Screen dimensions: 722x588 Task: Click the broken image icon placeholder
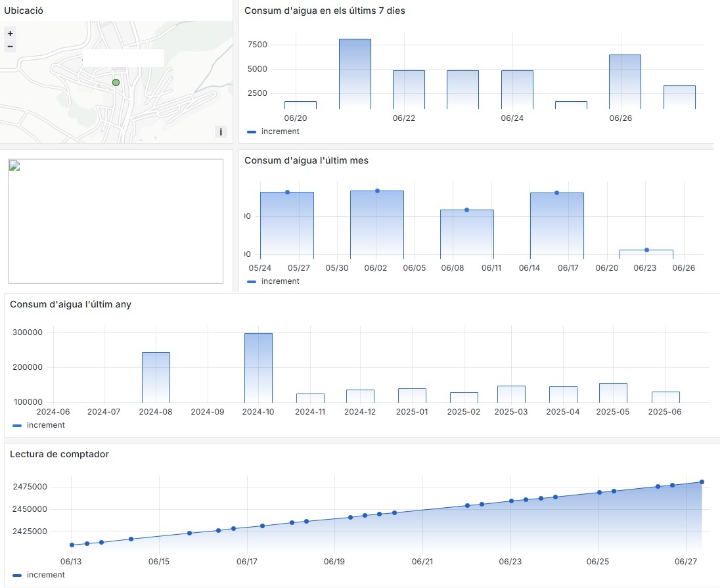coord(14,166)
